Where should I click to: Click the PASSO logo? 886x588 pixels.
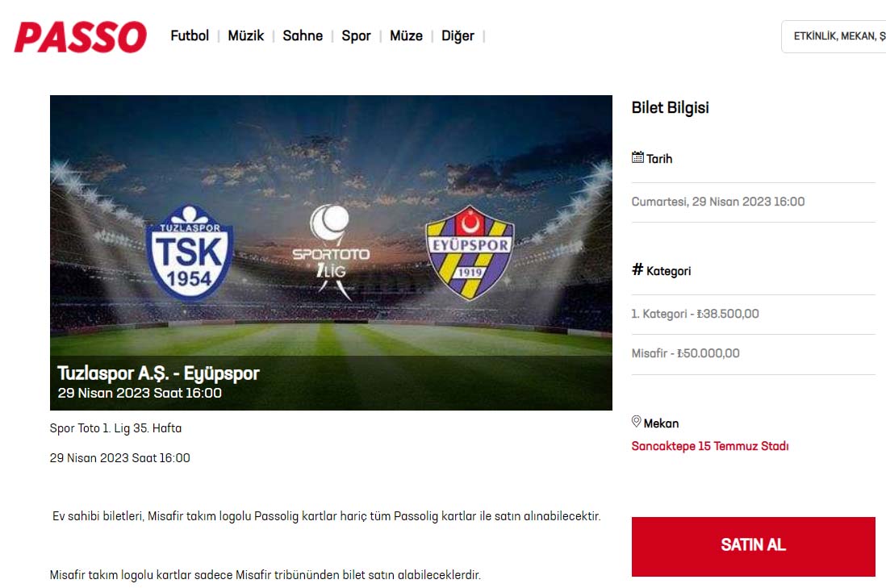(80, 37)
